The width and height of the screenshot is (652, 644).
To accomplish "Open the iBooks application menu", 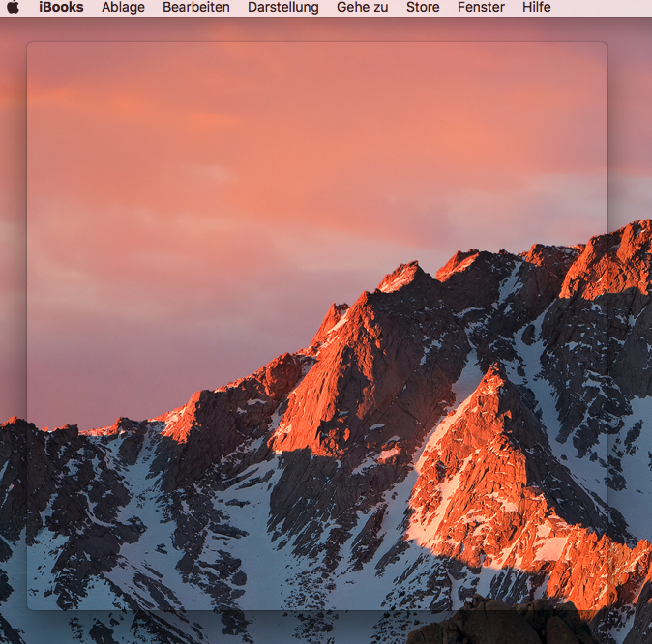I will click(x=61, y=8).
